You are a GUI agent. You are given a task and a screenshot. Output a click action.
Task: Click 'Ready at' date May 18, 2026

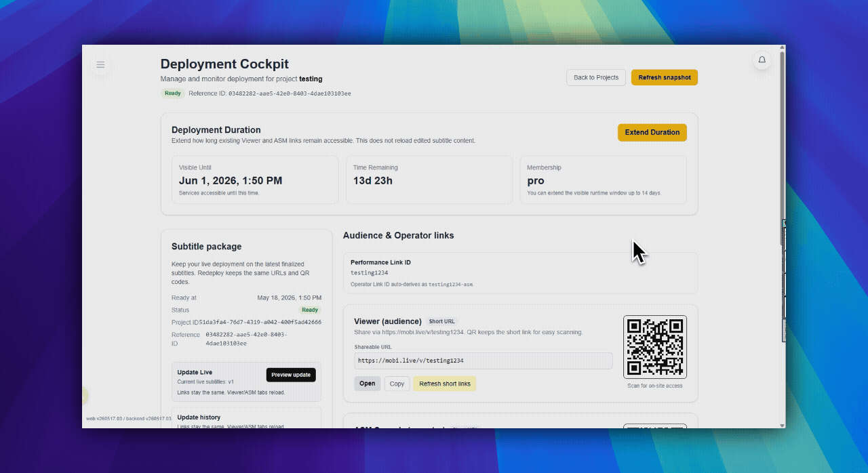click(x=290, y=297)
